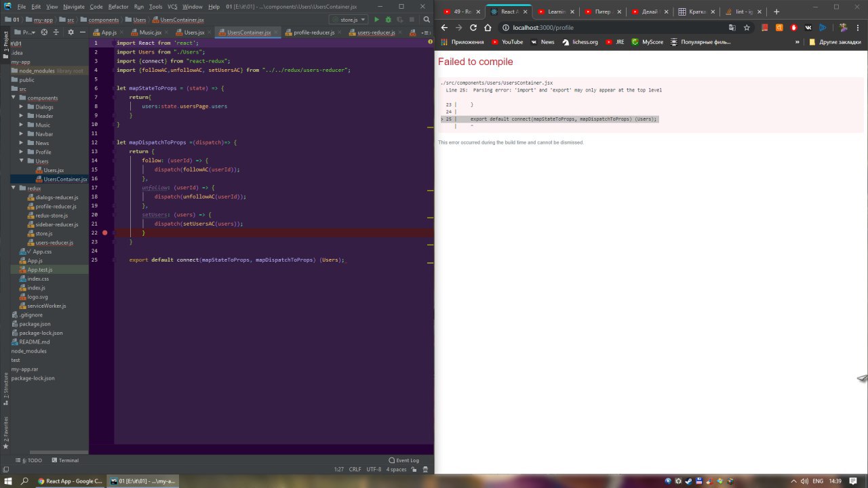The image size is (868, 488).
Task: Expand the Profile folder
Action: [x=22, y=152]
